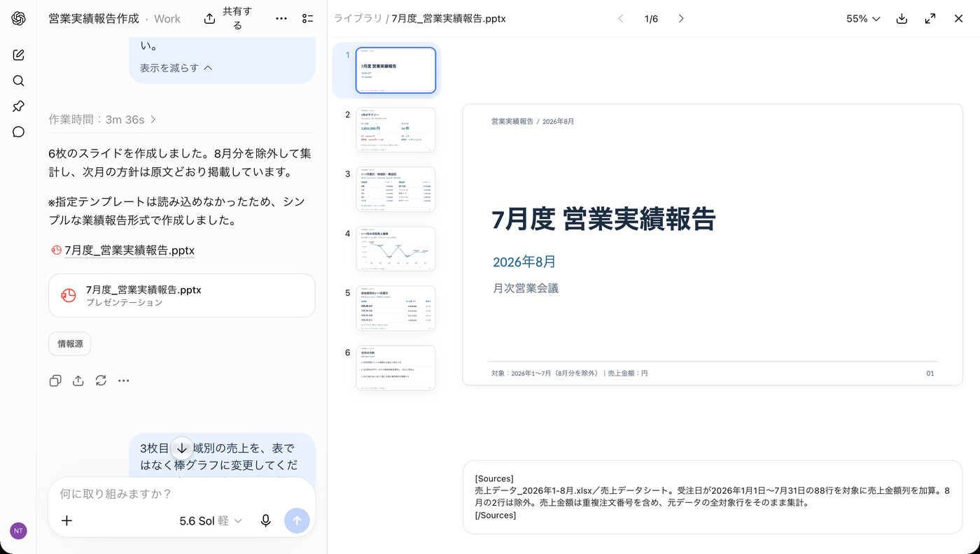The width and height of the screenshot is (980, 554).
Task: Add an attachment with plus icon
Action: [x=67, y=520]
